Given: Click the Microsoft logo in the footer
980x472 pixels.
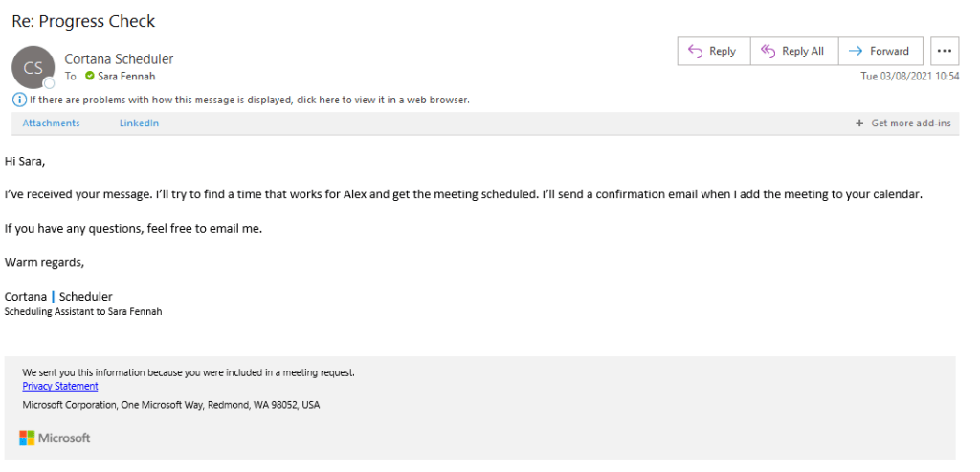Looking at the screenshot, I should [x=55, y=438].
